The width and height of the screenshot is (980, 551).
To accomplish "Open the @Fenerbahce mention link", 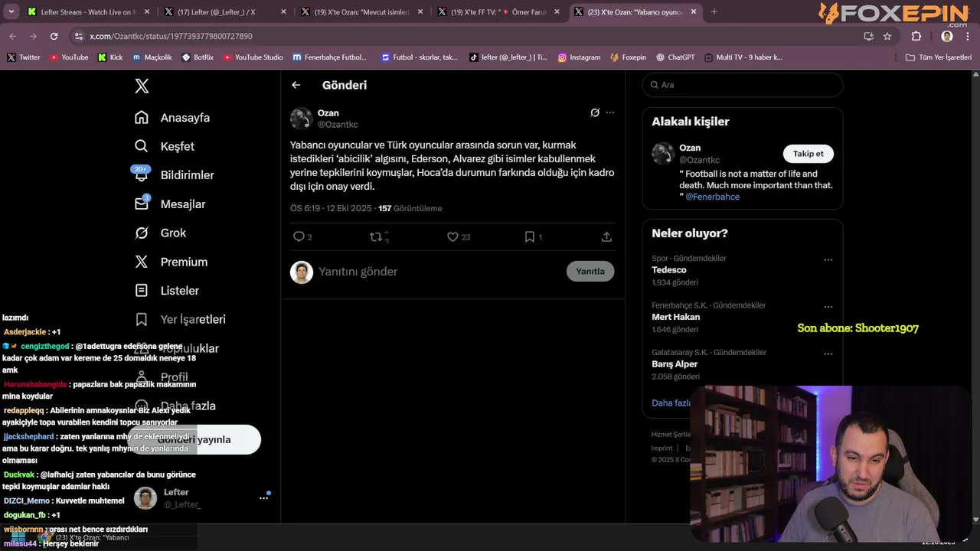I will coord(712,197).
